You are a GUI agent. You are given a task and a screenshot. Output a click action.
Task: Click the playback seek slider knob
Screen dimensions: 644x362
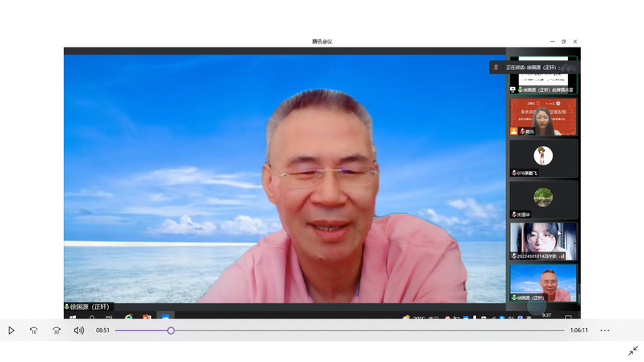(171, 331)
